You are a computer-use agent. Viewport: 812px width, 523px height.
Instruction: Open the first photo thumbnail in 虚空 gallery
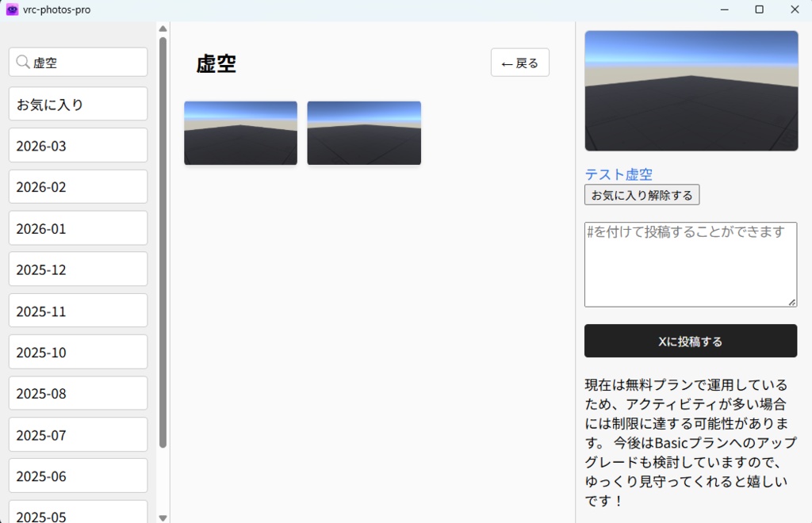tap(240, 132)
